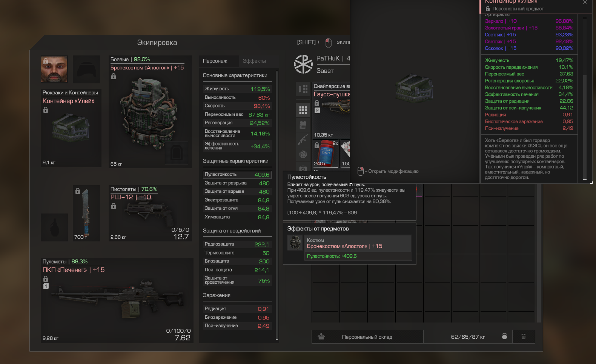Click the trash bin delete icon
Image resolution: width=596 pixels, height=364 pixels.
(524, 336)
